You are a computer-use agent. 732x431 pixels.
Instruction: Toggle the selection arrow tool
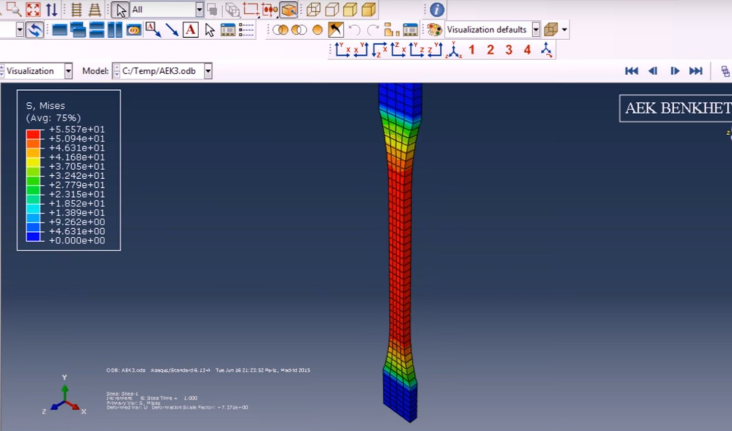(120, 10)
